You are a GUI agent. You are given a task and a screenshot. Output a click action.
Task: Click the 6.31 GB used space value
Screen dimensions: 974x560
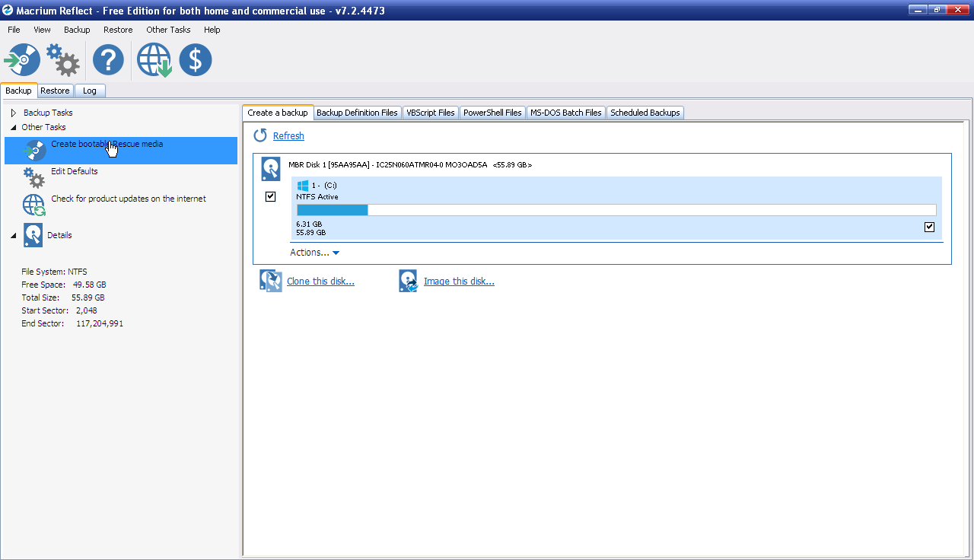309,224
